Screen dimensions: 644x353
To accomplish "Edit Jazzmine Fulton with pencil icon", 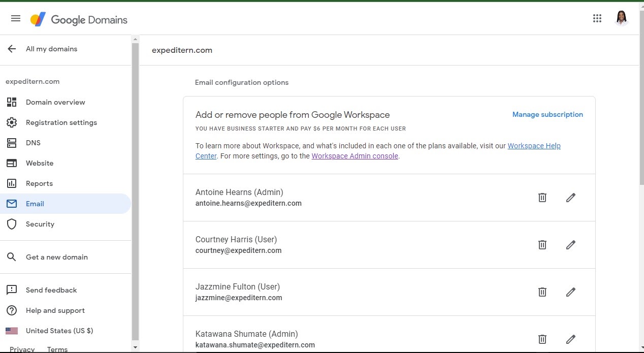I will [x=571, y=292].
